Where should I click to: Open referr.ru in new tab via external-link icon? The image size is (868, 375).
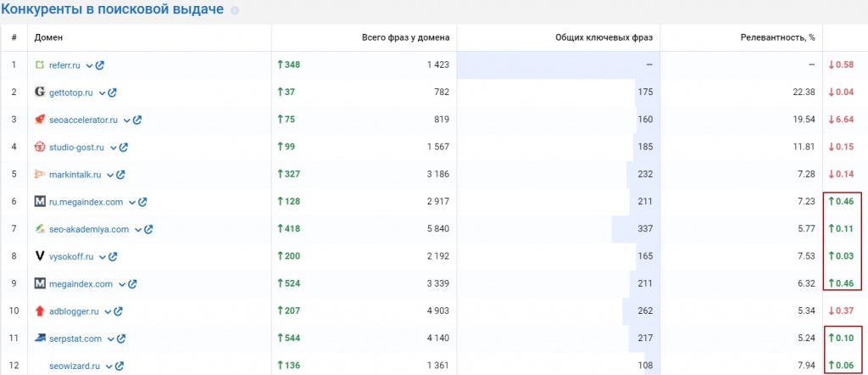(x=100, y=65)
